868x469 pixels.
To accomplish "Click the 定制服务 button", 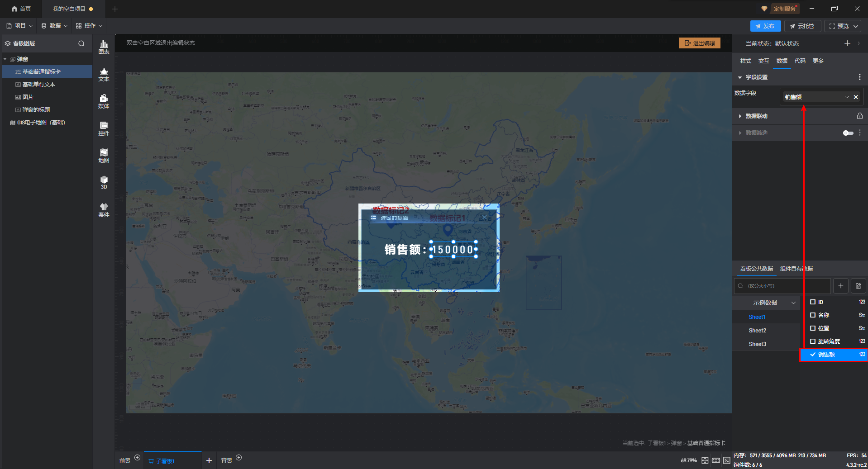I will pyautogui.click(x=785, y=9).
